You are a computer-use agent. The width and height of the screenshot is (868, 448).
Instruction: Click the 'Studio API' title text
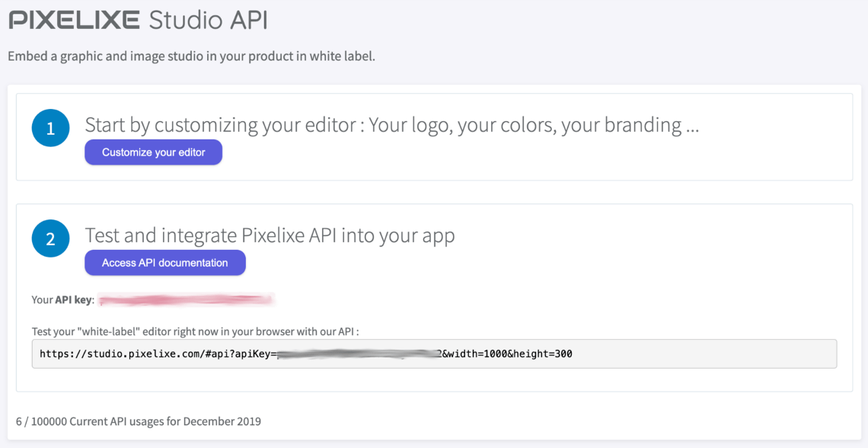208,20
